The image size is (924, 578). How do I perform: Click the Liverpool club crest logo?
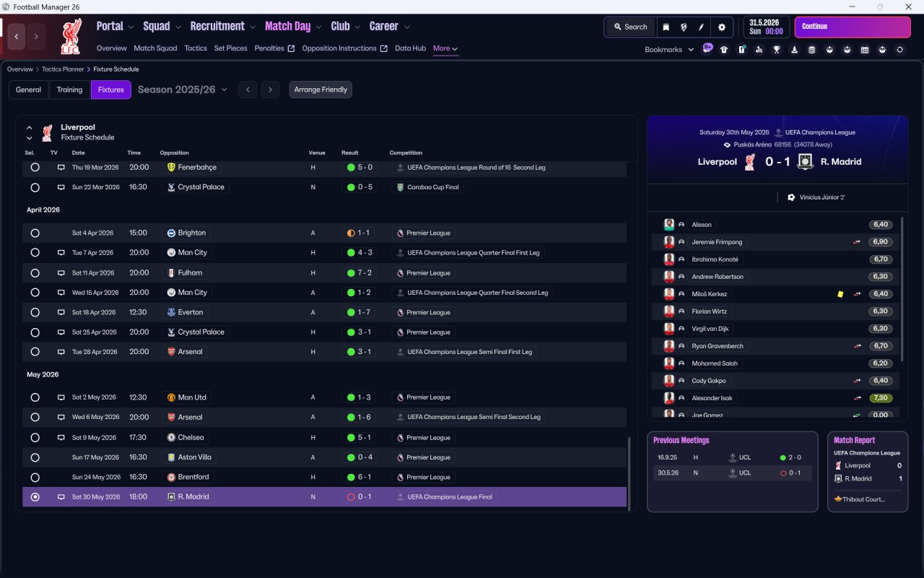pos(71,36)
